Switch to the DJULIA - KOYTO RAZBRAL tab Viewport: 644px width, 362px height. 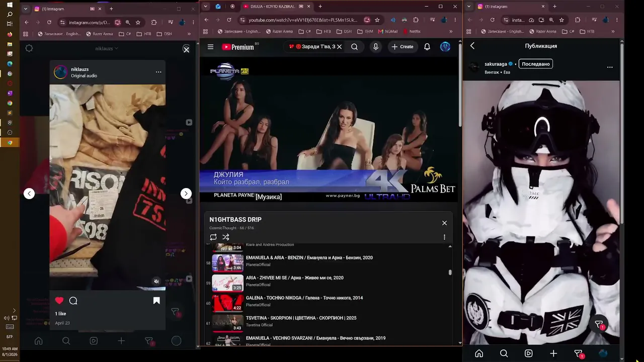click(x=273, y=7)
